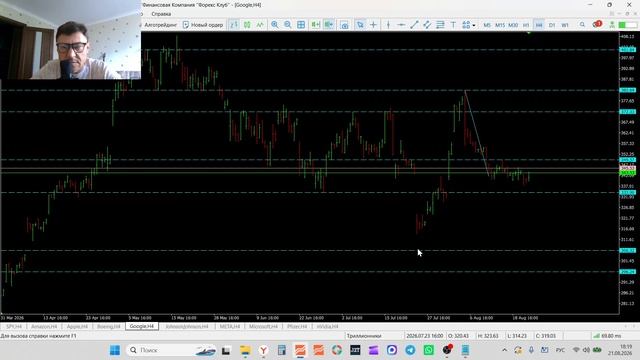This screenshot has width=640, height=360.
Task: Switch to the Microsoft,H4 chart tab
Action: point(263,327)
